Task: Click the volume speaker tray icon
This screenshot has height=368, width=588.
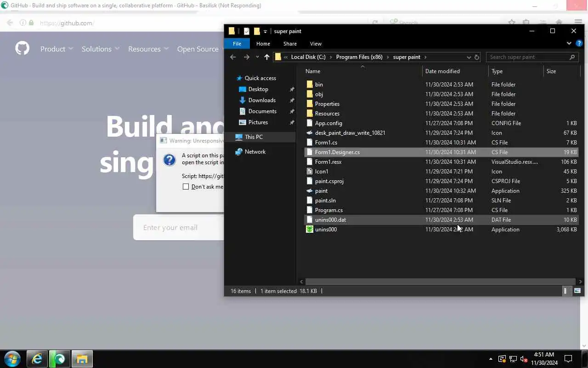Action: (523, 359)
